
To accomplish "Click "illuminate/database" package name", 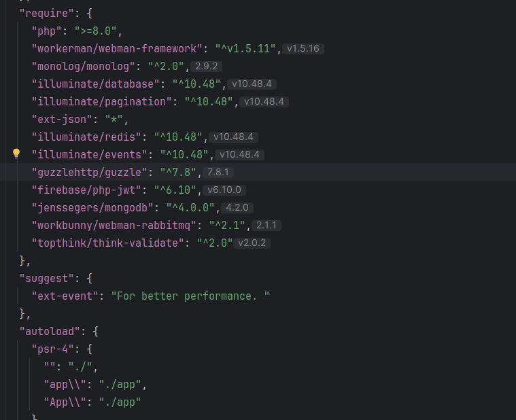I will point(95,84).
